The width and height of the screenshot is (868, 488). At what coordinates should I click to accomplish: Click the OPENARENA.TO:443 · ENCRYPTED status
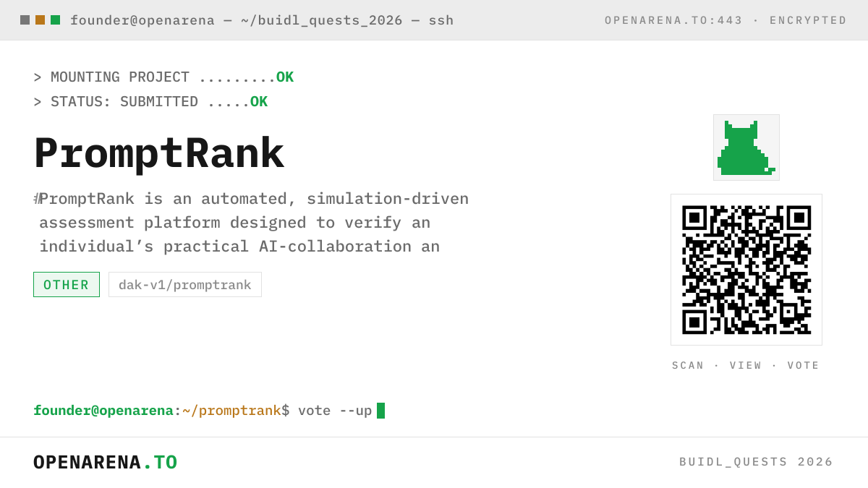[x=726, y=20]
